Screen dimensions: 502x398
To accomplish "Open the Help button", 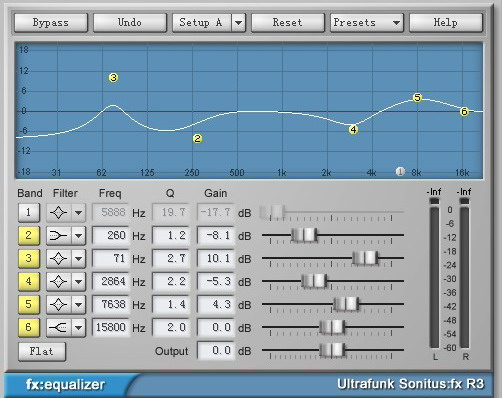I will 446,23.
